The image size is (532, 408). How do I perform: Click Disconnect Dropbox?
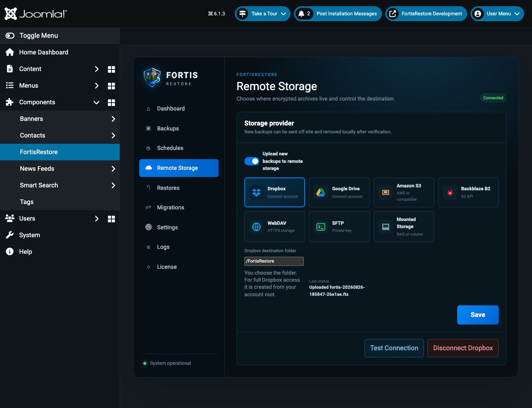click(x=463, y=348)
